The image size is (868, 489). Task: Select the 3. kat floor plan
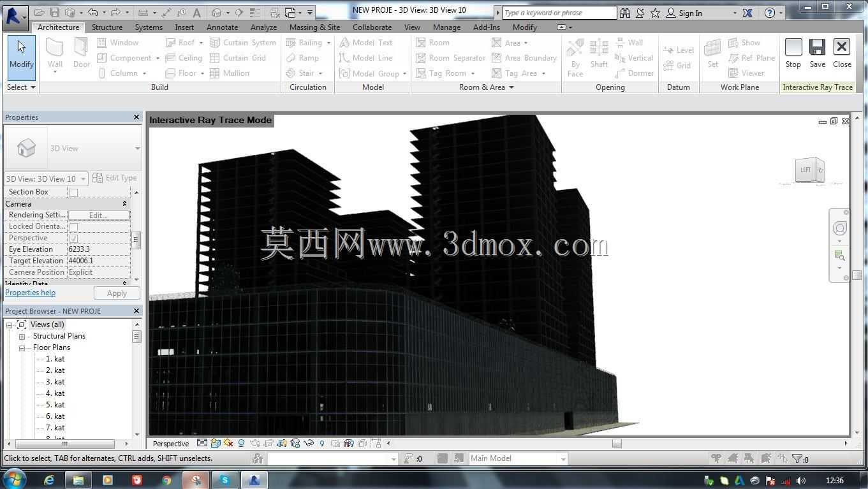coord(55,382)
